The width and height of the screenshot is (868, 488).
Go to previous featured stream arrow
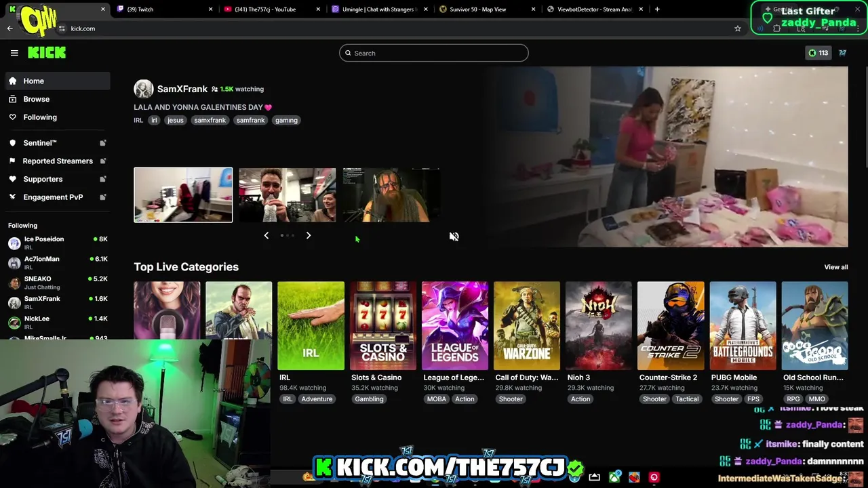point(266,235)
